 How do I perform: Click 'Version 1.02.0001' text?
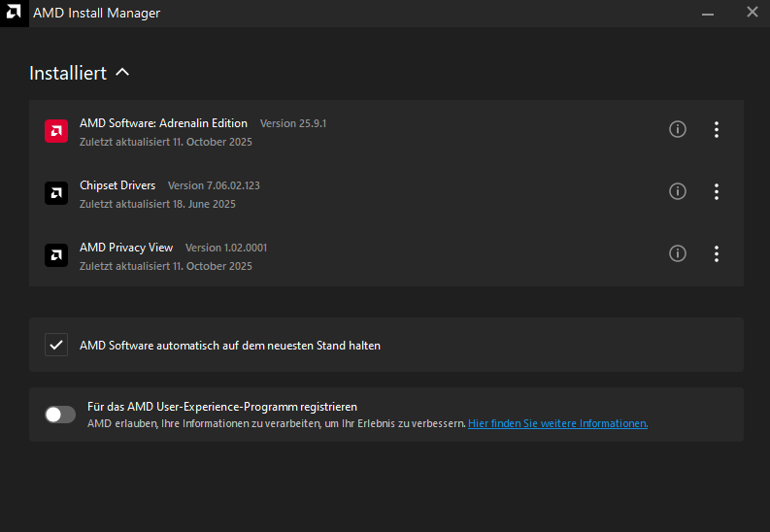click(x=226, y=248)
